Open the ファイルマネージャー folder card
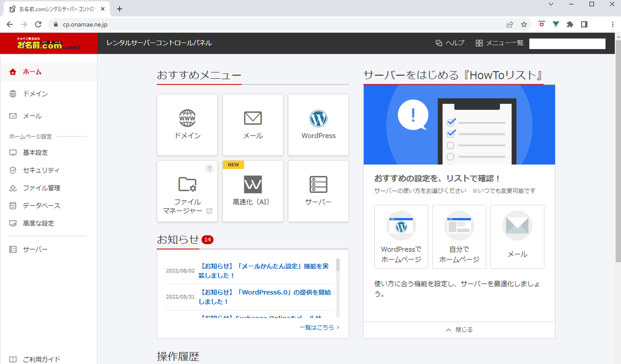This screenshot has width=621, height=364. pos(187,191)
